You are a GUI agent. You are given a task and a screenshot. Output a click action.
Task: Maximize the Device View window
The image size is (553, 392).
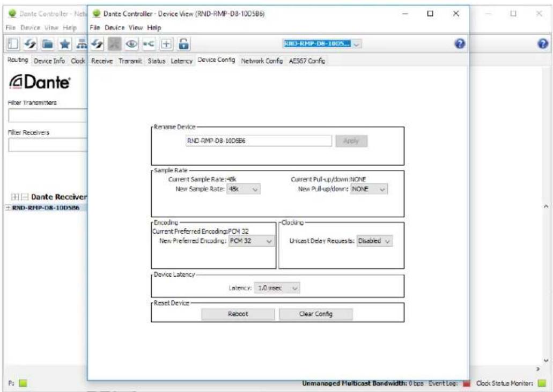coord(430,14)
